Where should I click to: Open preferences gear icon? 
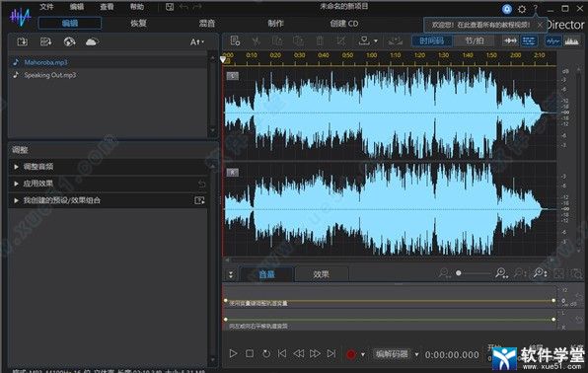522,9
